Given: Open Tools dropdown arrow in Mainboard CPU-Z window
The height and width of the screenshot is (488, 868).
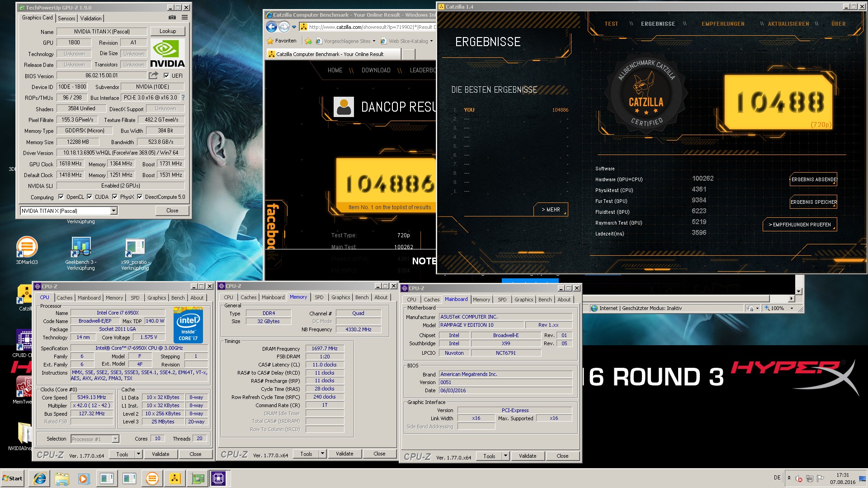Looking at the screenshot, I should coord(506,456).
